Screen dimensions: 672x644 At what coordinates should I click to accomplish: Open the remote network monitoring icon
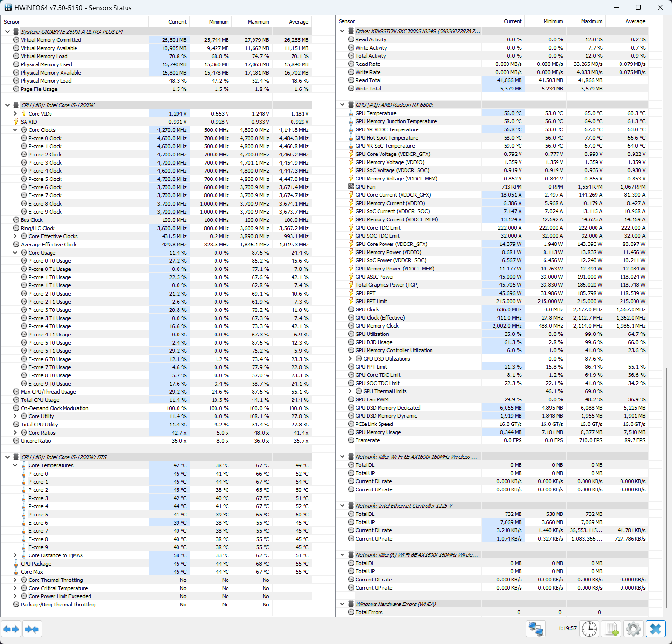(536, 629)
